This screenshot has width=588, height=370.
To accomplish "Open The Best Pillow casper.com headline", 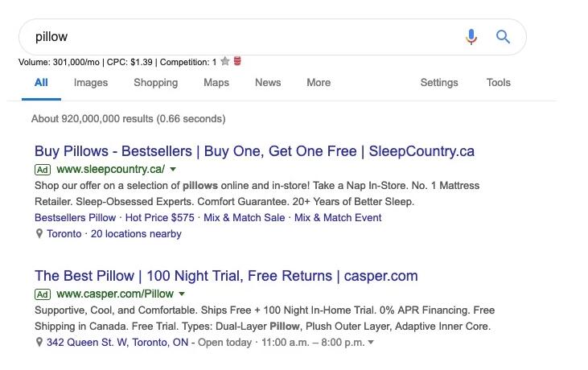I will 226,276.
